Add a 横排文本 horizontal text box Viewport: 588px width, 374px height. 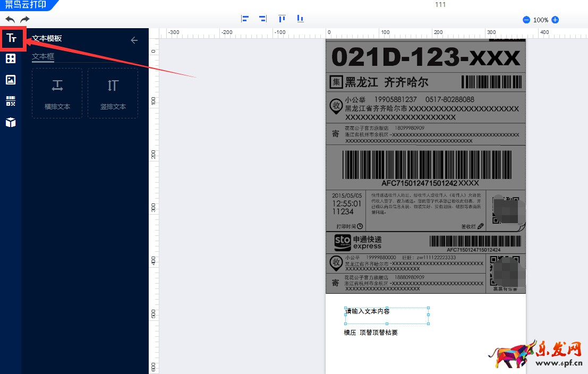[57, 93]
